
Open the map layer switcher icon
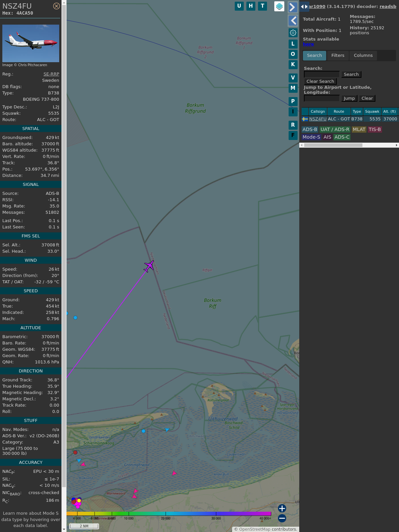(279, 6)
